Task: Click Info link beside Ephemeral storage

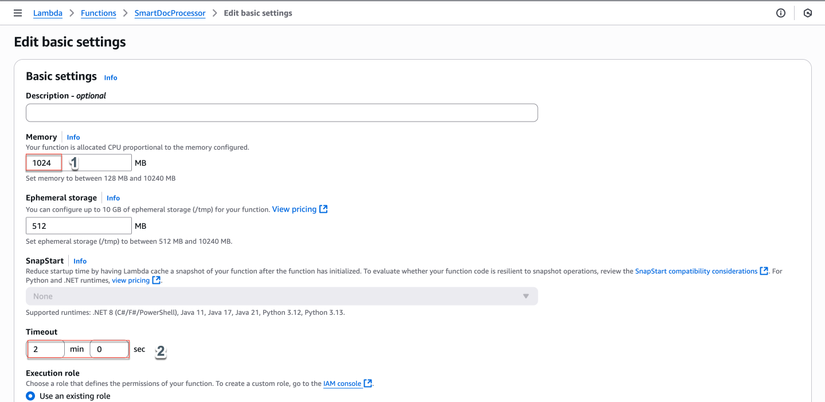Action: pyautogui.click(x=113, y=198)
